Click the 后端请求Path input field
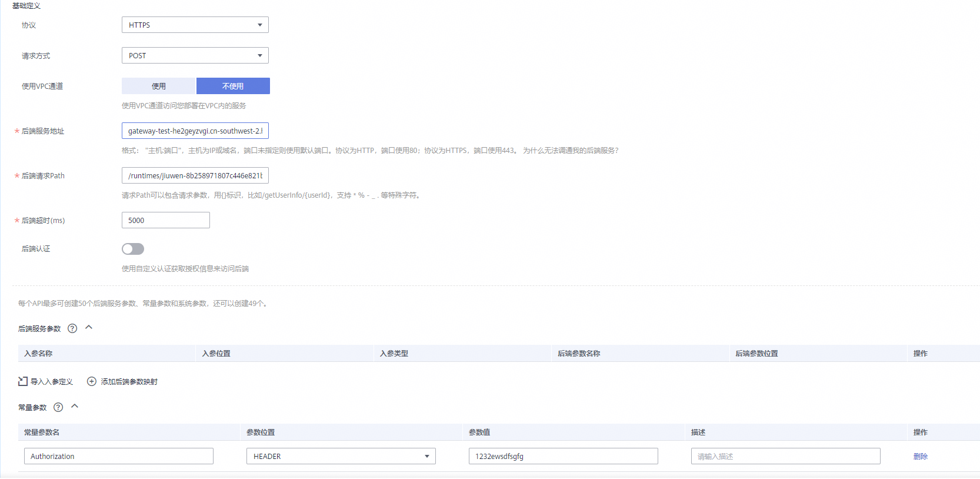980x479 pixels. [195, 175]
